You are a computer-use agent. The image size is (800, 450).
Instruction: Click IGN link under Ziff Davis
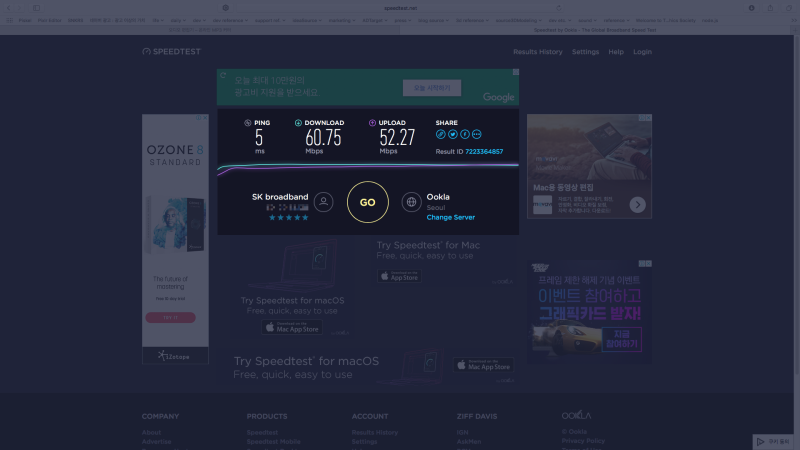pyautogui.click(x=462, y=432)
